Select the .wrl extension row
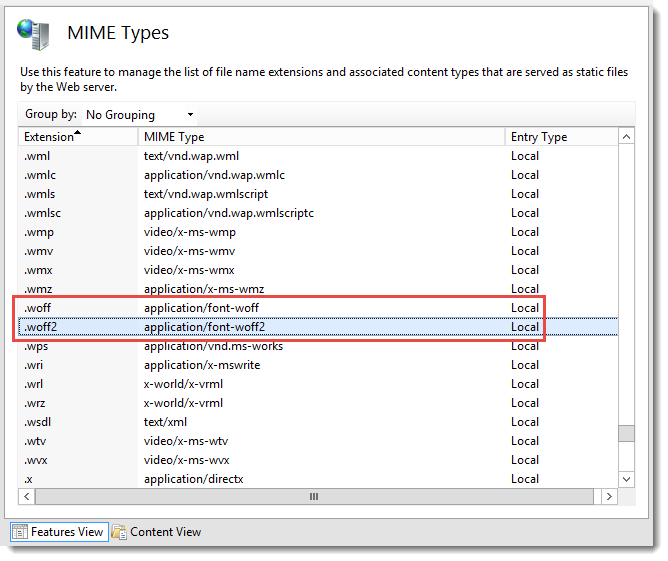The height and width of the screenshot is (561, 668). [318, 384]
